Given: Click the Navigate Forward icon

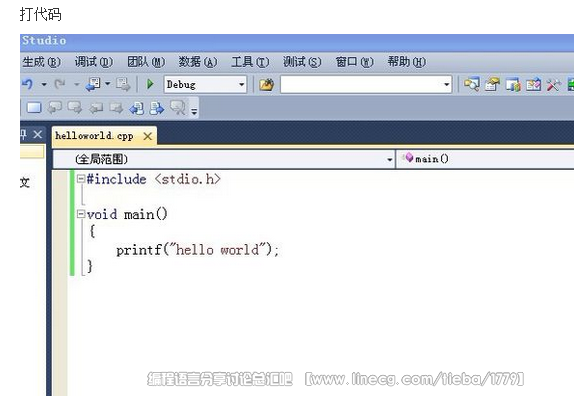Looking at the screenshot, I should [x=123, y=85].
